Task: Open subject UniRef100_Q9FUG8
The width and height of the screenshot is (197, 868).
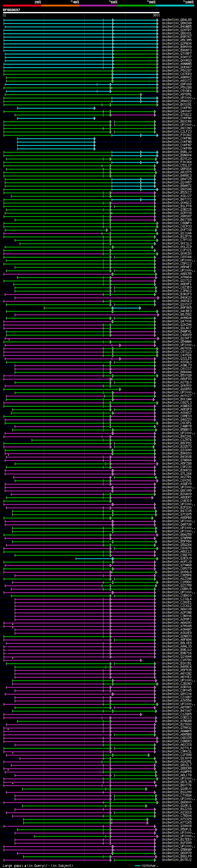Action: coord(177,84)
